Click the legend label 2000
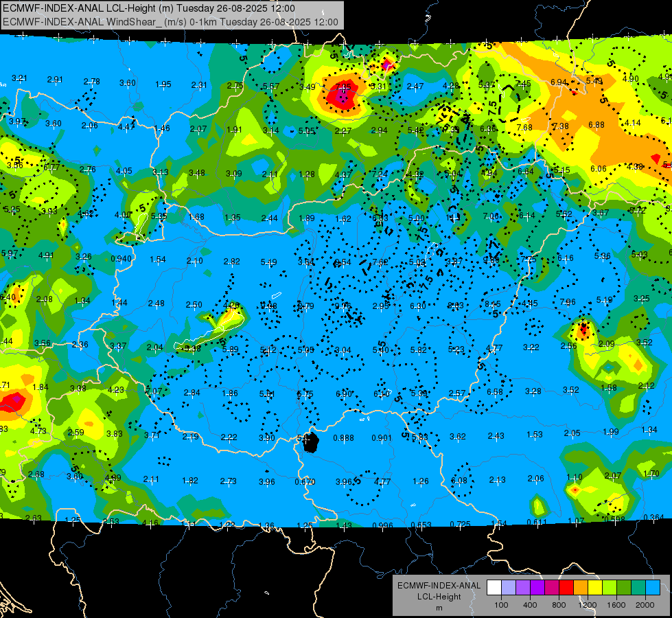This screenshot has width=672, height=618. click(645, 605)
